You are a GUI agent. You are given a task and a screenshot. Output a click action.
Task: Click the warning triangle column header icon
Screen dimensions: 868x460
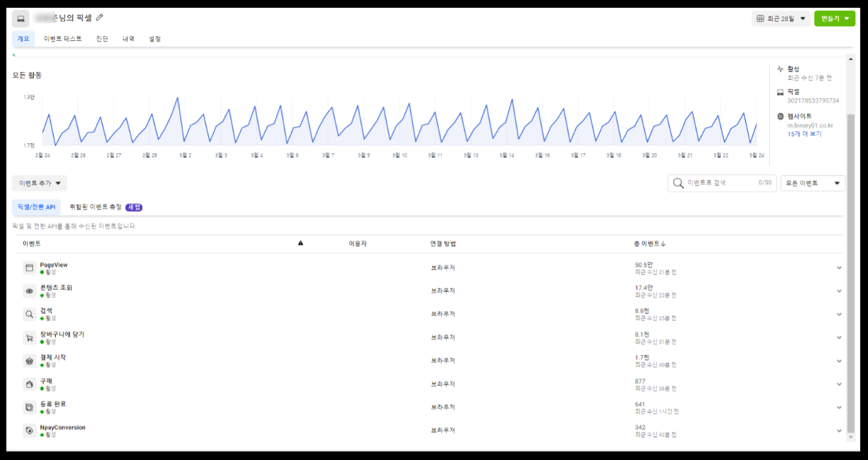tap(301, 243)
